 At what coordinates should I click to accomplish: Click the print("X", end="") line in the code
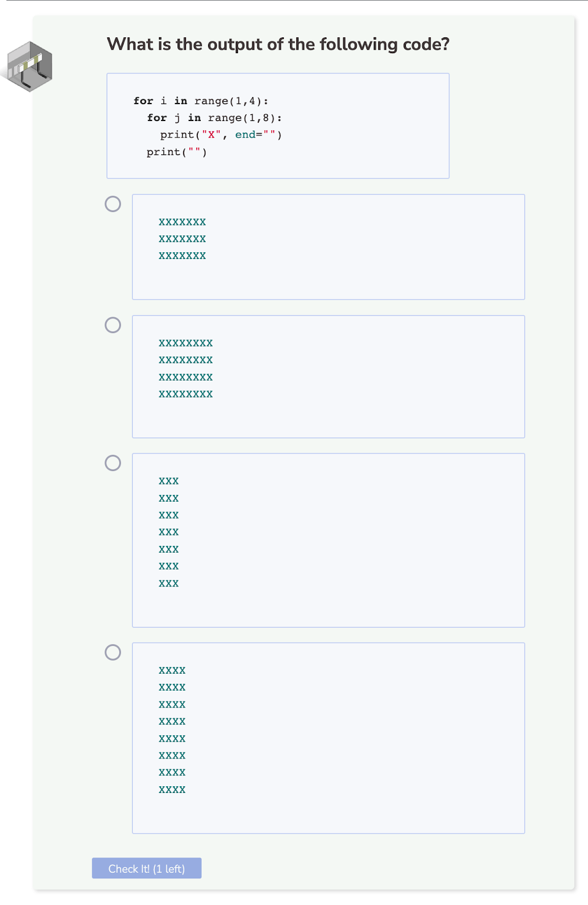click(220, 135)
